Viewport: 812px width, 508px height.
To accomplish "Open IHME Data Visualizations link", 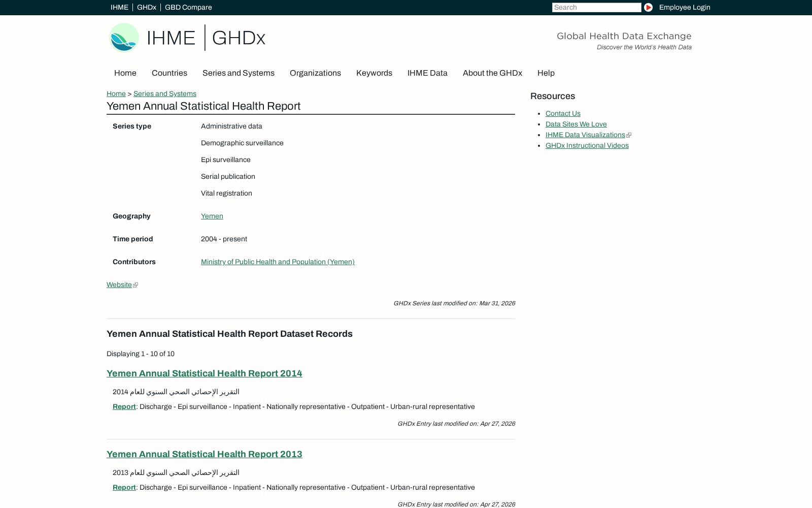I will pyautogui.click(x=585, y=135).
